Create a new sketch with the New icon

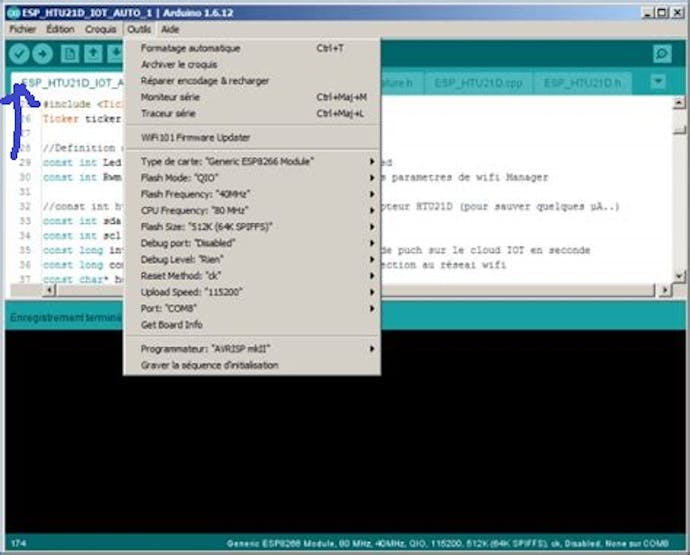[x=70, y=54]
